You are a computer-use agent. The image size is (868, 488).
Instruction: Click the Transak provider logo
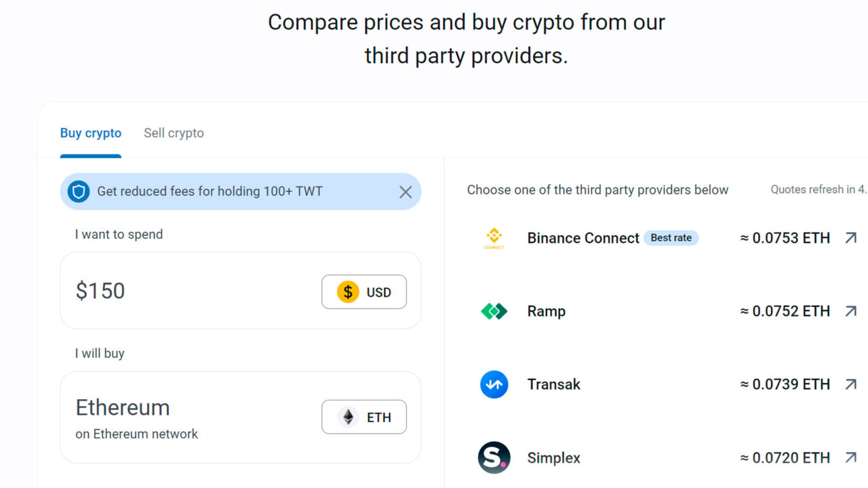[493, 384]
